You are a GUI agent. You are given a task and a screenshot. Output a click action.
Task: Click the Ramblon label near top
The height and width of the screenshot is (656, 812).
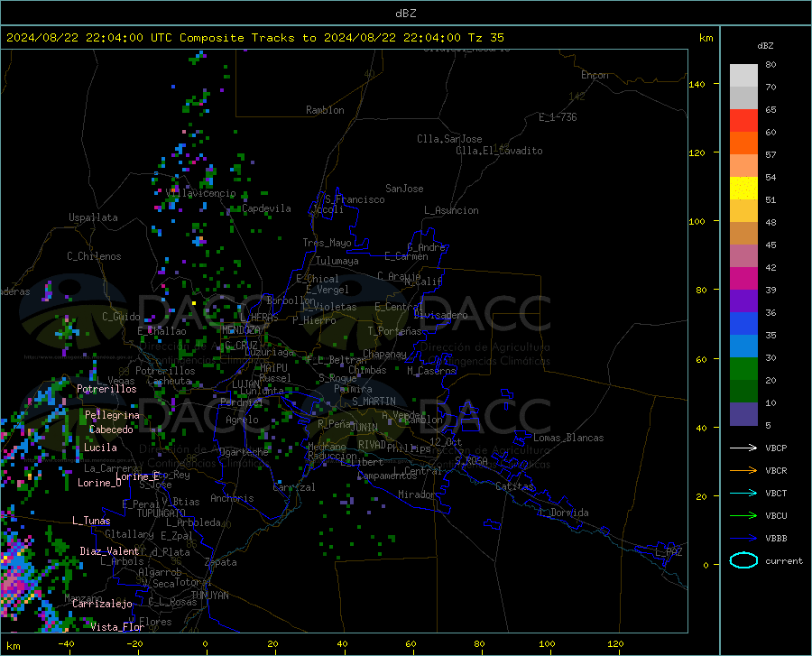(325, 110)
